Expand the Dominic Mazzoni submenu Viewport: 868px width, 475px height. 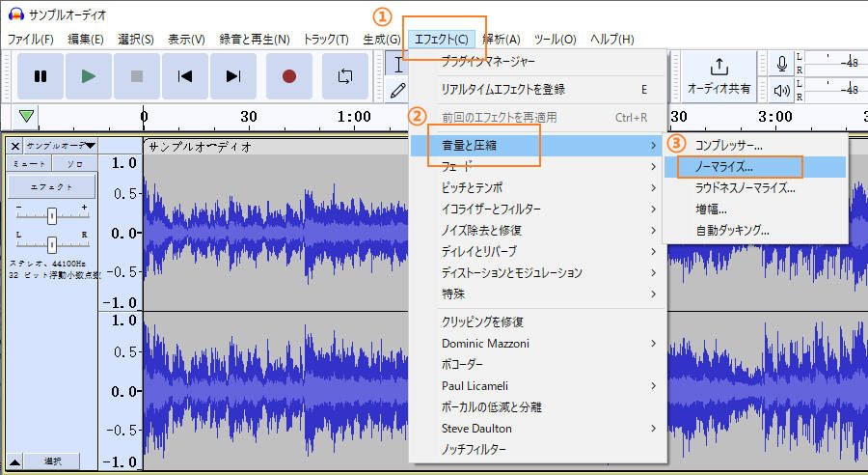pos(537,344)
